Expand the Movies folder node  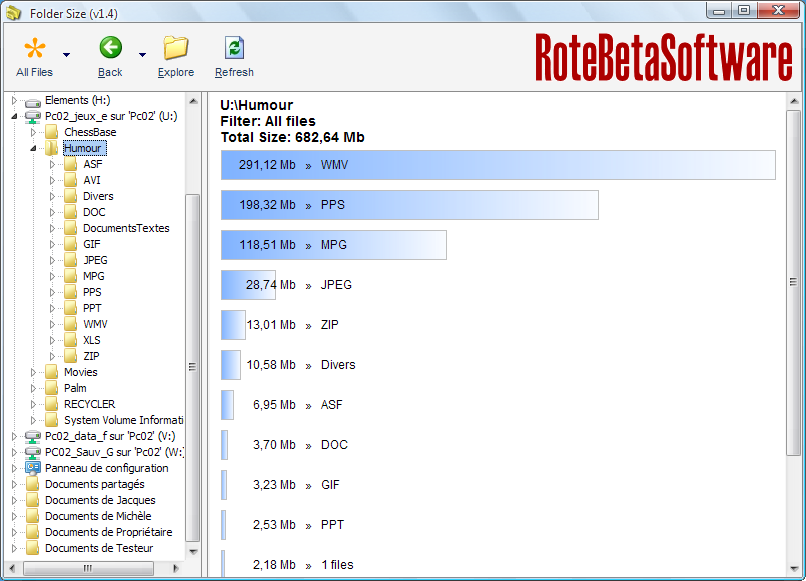coord(33,372)
